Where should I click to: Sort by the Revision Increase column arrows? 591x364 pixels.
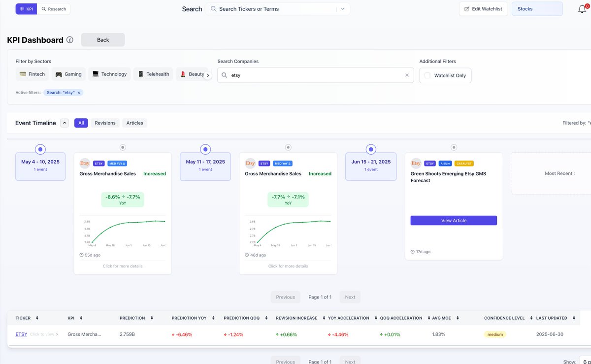(323, 318)
